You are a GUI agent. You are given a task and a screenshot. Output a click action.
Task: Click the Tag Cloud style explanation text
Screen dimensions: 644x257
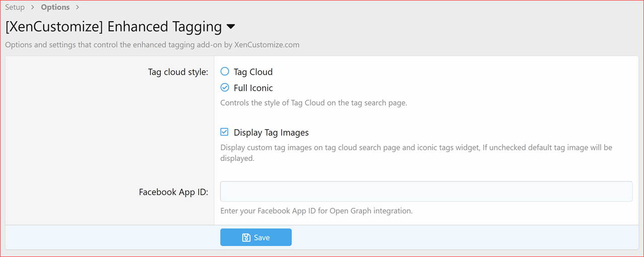click(x=313, y=103)
